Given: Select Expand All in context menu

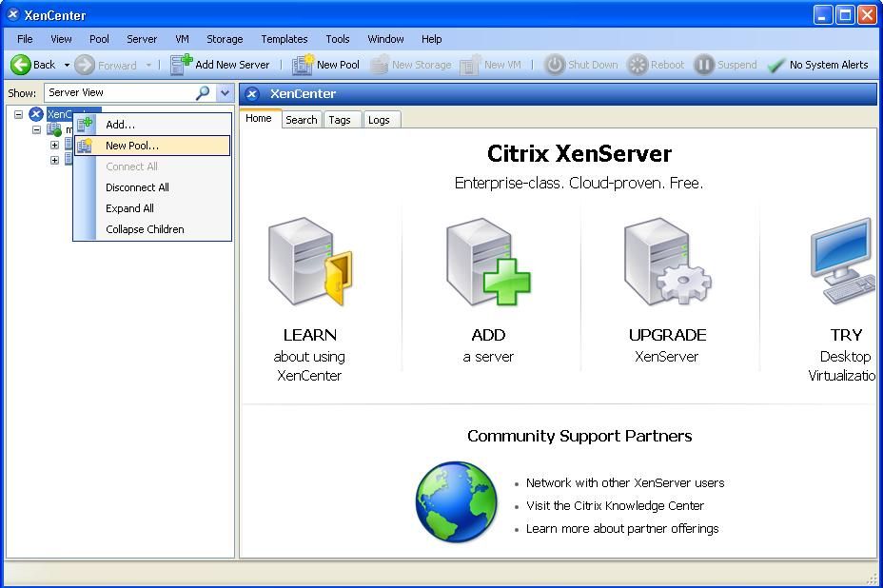Looking at the screenshot, I should pos(152,207).
